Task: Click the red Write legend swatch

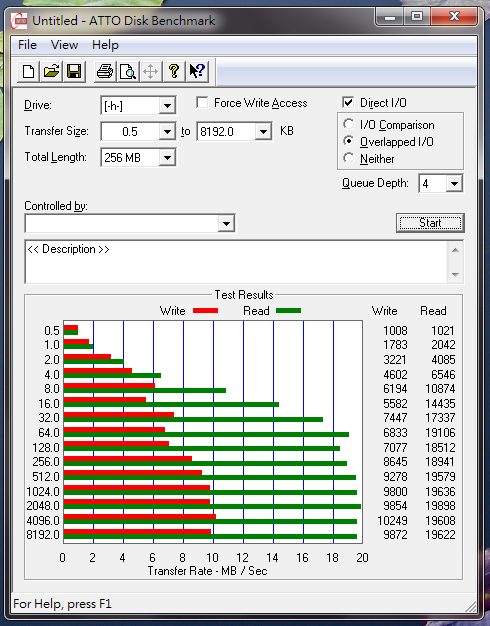Action: (x=205, y=310)
